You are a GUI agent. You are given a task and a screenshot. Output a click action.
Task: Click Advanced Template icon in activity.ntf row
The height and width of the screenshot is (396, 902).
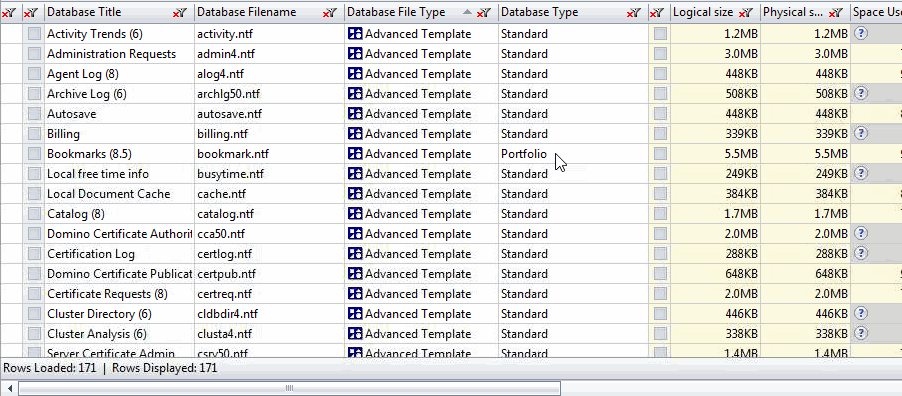tap(356, 34)
